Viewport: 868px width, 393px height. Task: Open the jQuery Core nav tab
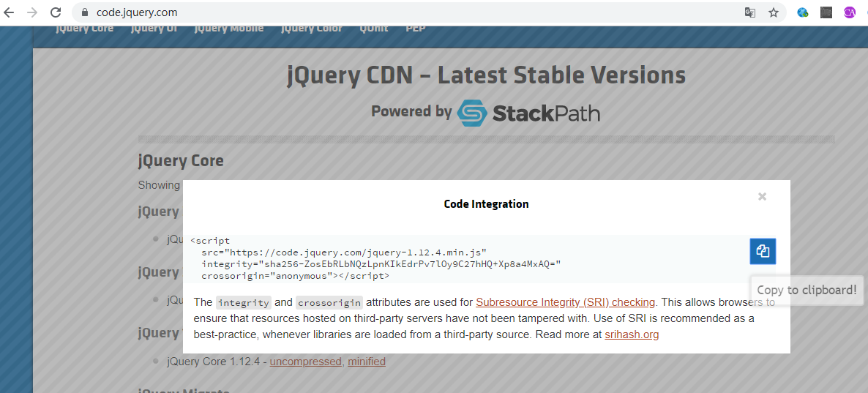click(x=85, y=29)
